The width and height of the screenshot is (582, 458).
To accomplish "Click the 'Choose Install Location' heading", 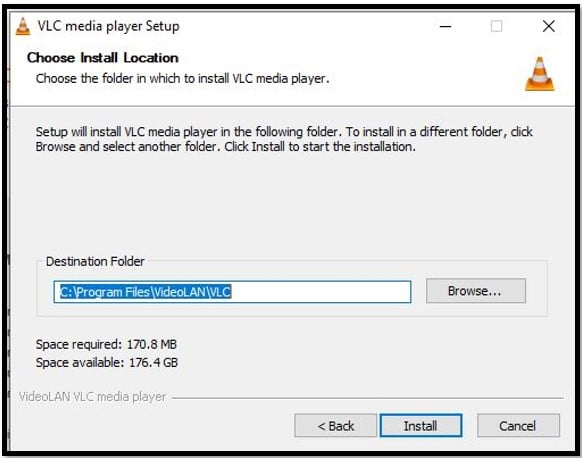I will point(103,58).
